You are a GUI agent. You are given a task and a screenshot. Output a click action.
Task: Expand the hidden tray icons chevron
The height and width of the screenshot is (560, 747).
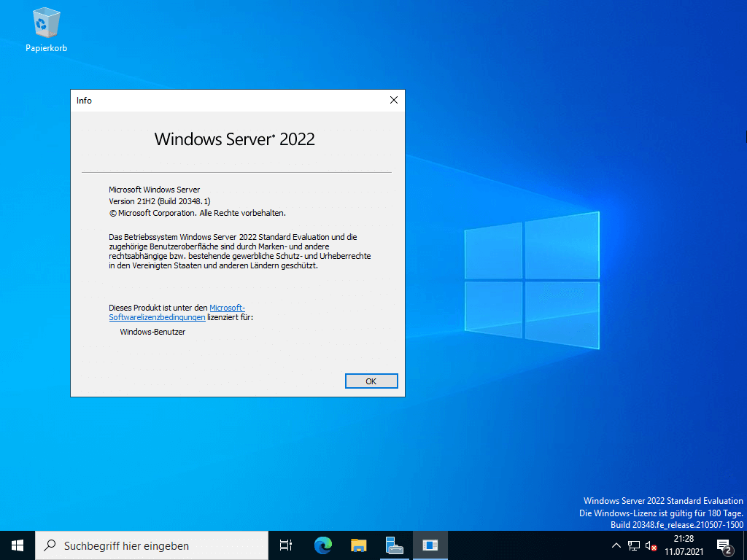click(616, 545)
